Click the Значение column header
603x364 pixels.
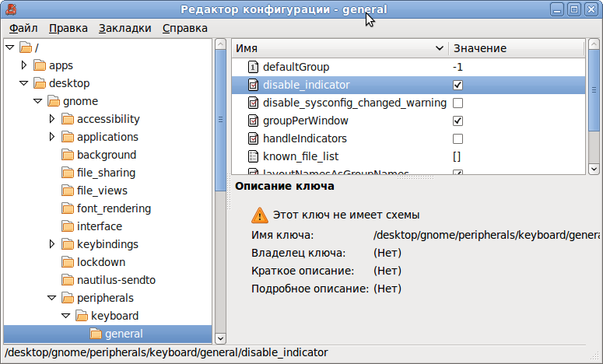(517, 48)
